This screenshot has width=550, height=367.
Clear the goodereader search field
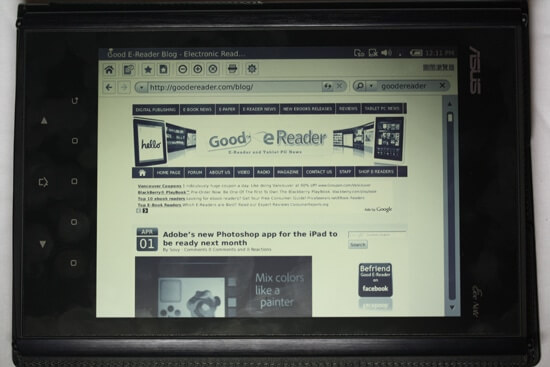[x=442, y=85]
